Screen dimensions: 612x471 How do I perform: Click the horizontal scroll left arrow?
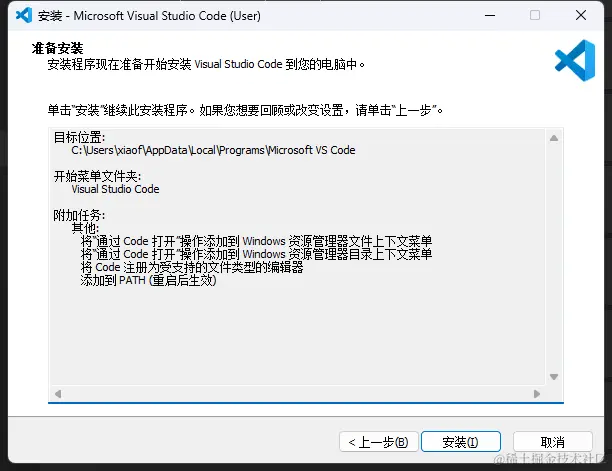(x=58, y=394)
